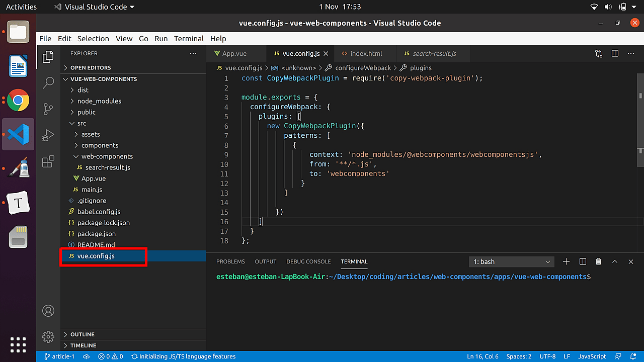The width and height of the screenshot is (644, 362).
Task: Kill the terminal with trash icon
Action: point(598,261)
